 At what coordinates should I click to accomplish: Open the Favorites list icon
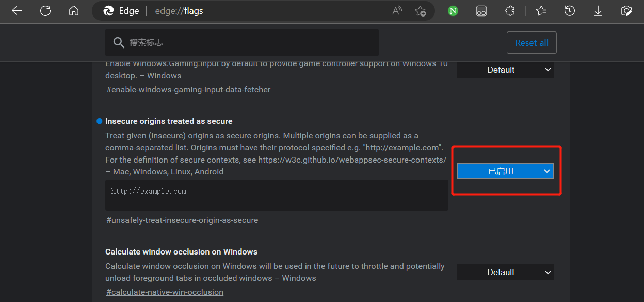point(541,11)
